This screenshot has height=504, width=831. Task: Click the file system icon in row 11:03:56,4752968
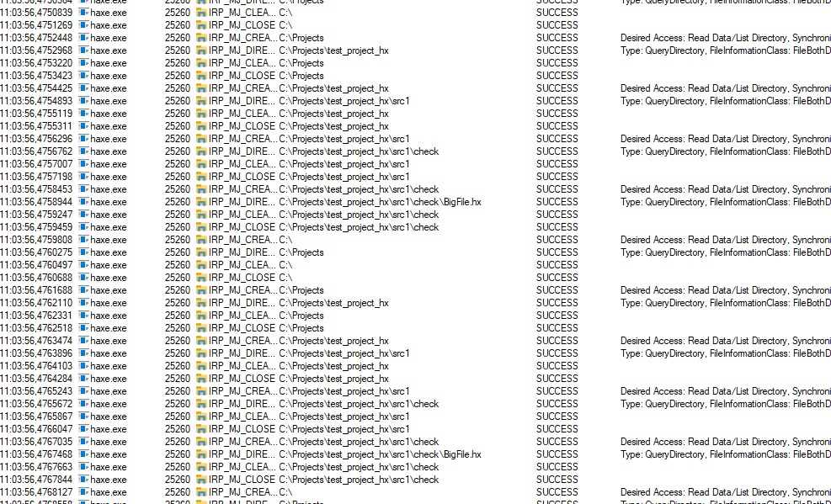click(x=201, y=50)
